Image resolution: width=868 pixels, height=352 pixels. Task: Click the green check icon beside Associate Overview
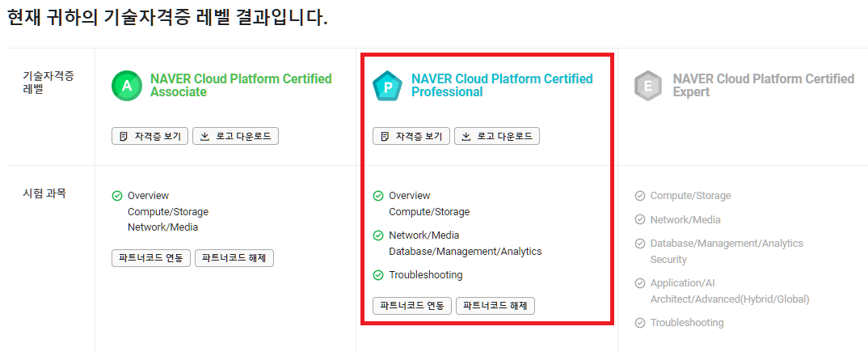click(x=117, y=196)
